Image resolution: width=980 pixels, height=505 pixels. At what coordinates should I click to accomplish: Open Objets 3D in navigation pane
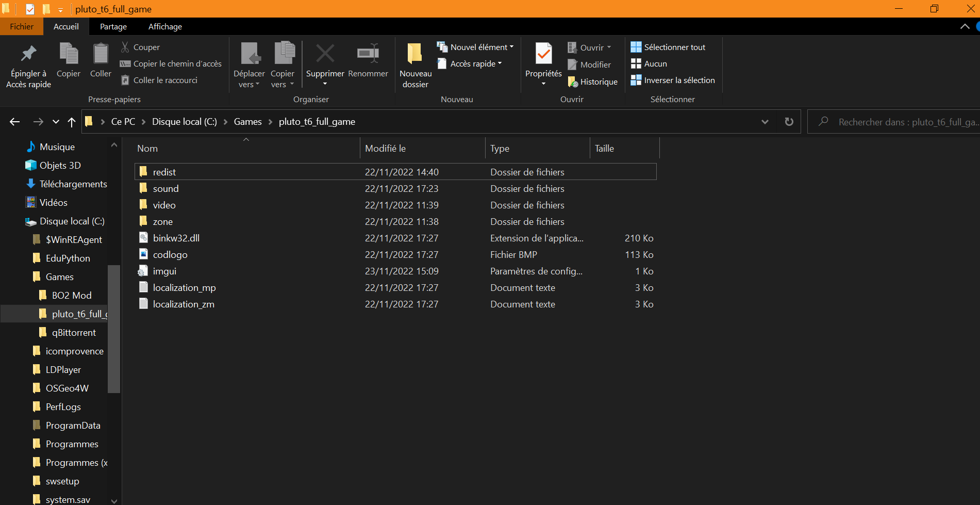54,166
